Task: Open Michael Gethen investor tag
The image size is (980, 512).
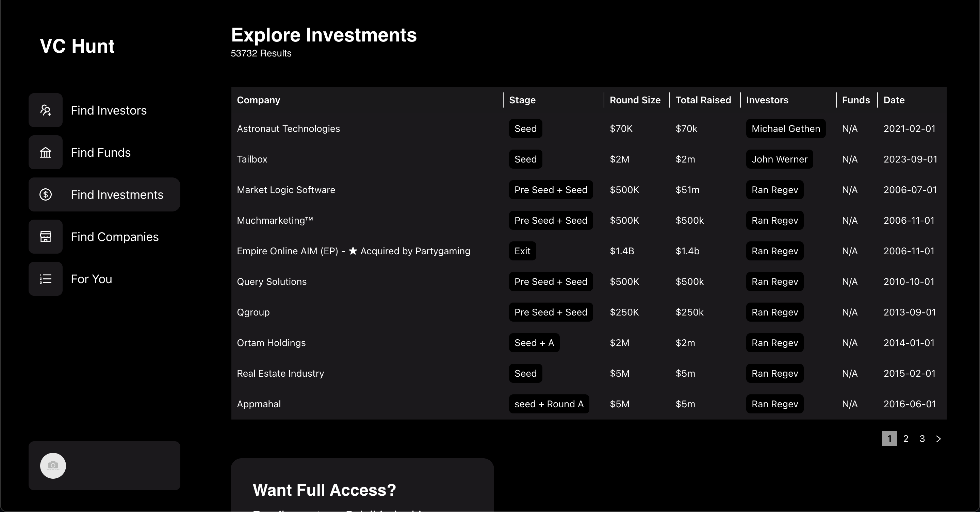Action: (x=786, y=129)
